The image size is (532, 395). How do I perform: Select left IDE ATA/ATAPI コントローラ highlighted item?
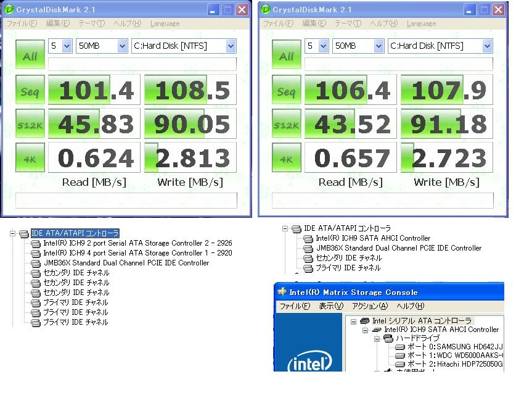click(75, 233)
